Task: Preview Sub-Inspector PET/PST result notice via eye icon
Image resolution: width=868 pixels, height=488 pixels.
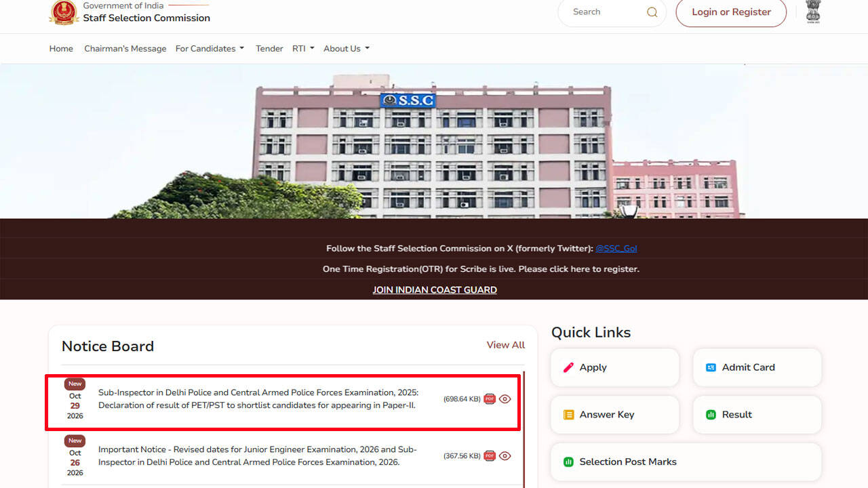Action: [x=505, y=399]
